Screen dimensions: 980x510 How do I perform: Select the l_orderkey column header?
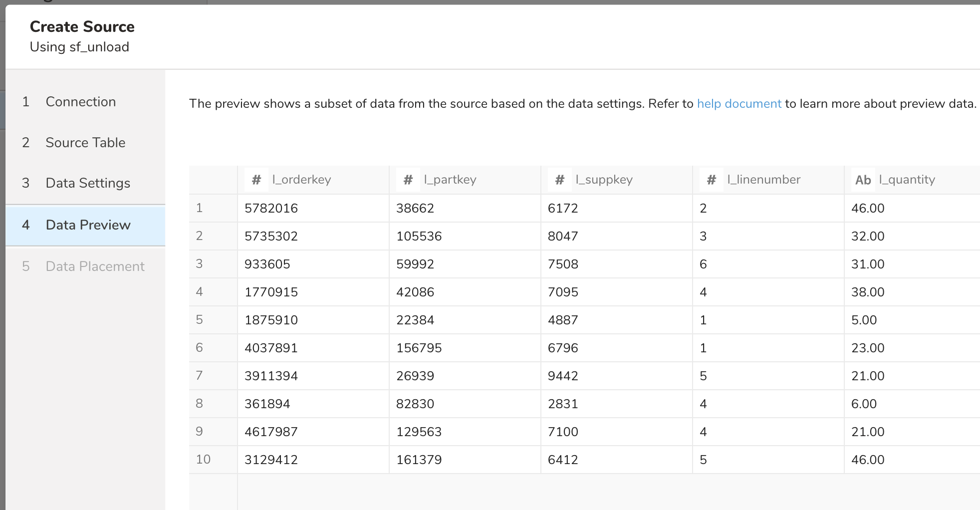click(x=301, y=180)
